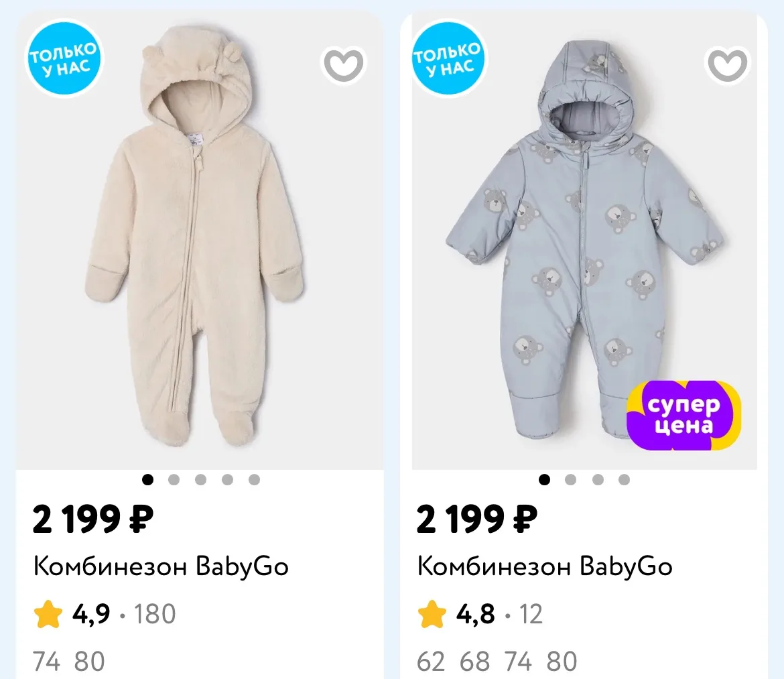The width and height of the screenshot is (784, 679).
Task: Select size 74 on beige jumpsuit
Action: (x=46, y=662)
